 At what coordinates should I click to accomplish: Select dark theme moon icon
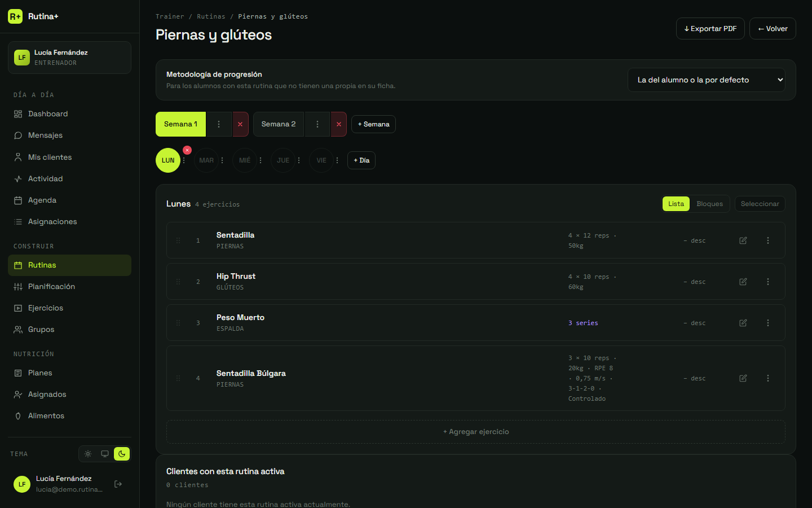[x=122, y=454]
